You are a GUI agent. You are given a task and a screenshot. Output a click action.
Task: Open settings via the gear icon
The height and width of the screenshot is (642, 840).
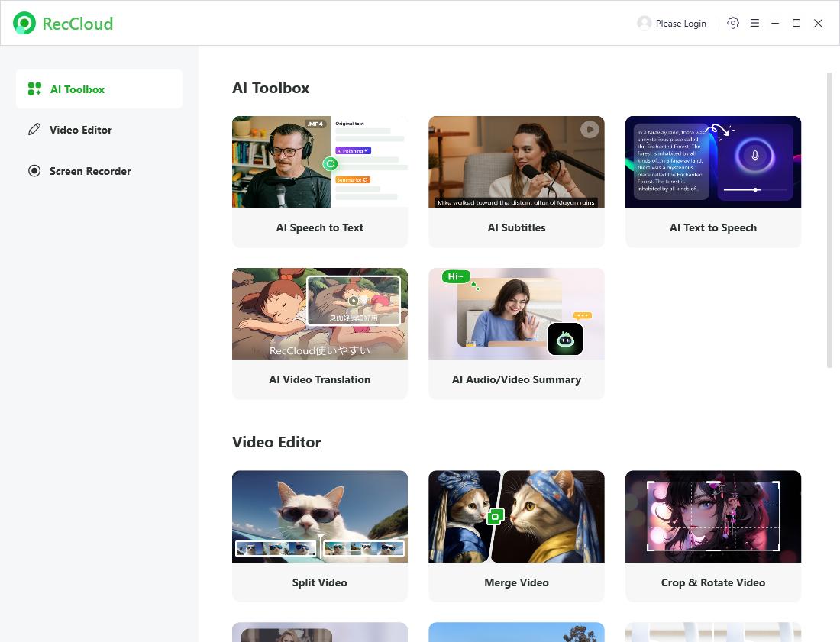[x=733, y=23]
